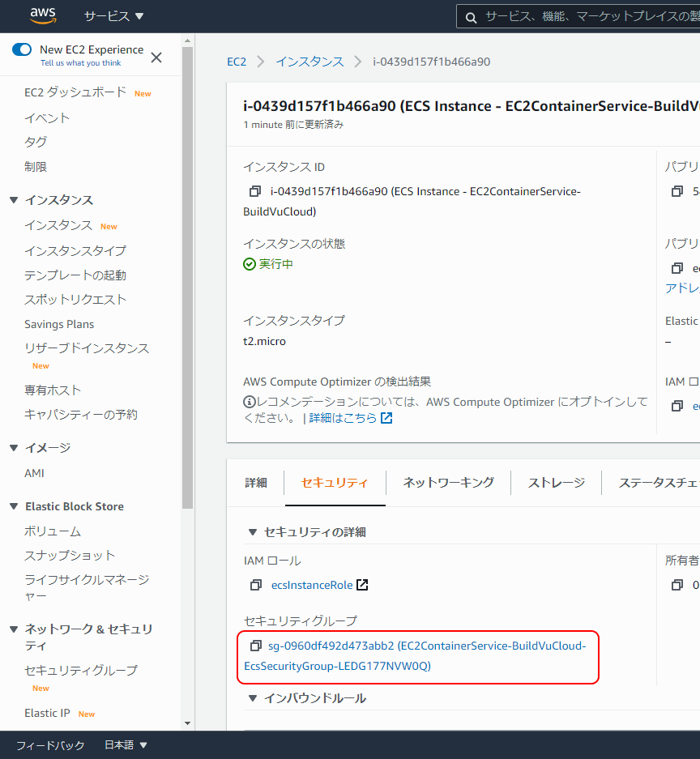Open インスタンスタイプ in sidebar
The image size is (700, 759).
point(75,251)
